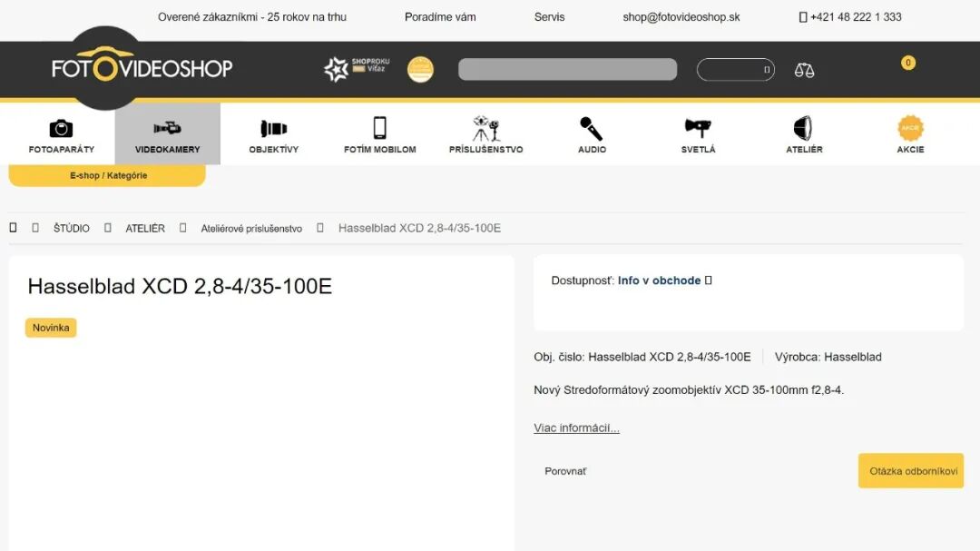Open Ateliérové príslušenstvo breadcrumb link
Image resolution: width=980 pixels, height=551 pixels.
click(251, 228)
